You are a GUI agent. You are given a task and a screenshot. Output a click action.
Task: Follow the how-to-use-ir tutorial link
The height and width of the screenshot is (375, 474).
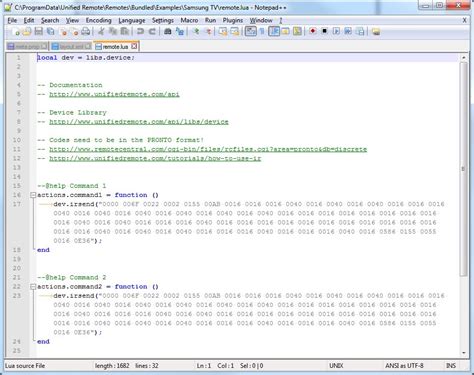point(155,159)
